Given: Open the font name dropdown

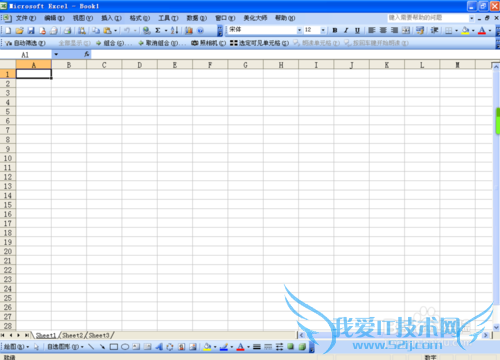Looking at the screenshot, I should pos(299,30).
